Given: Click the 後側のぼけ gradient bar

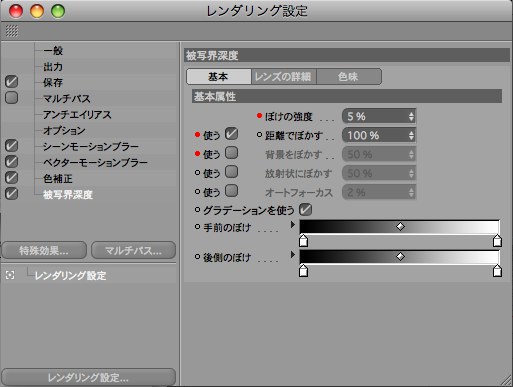Looking at the screenshot, I should click(x=400, y=257).
